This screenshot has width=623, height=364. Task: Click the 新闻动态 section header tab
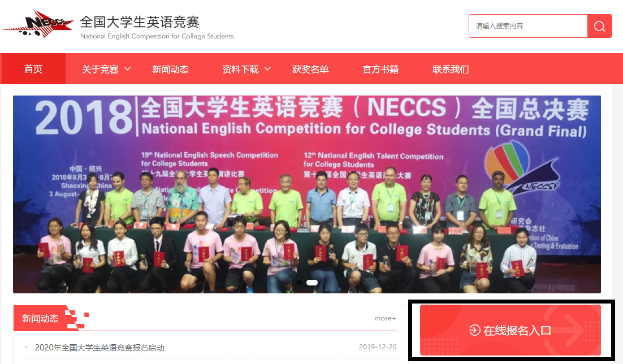[40, 318]
